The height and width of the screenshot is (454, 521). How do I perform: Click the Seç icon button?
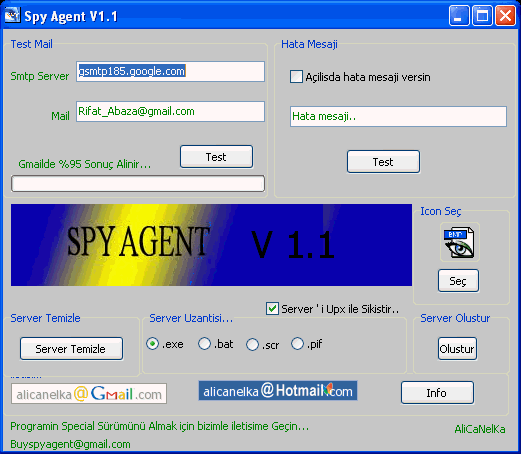[x=458, y=281]
